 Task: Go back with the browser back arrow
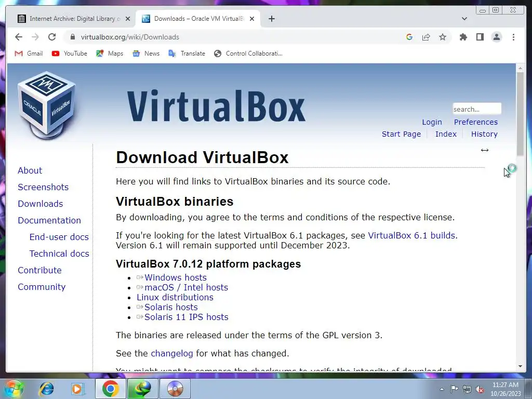pyautogui.click(x=19, y=37)
